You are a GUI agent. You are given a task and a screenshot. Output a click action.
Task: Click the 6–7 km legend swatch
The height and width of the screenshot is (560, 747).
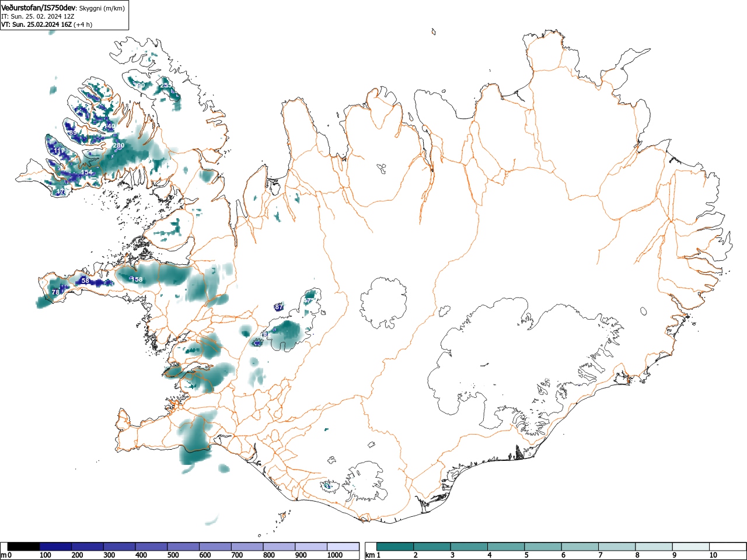click(x=581, y=547)
